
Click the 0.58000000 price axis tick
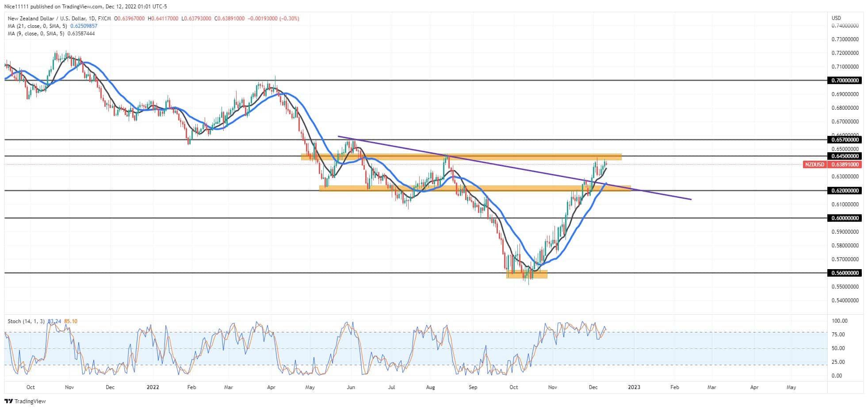click(845, 245)
